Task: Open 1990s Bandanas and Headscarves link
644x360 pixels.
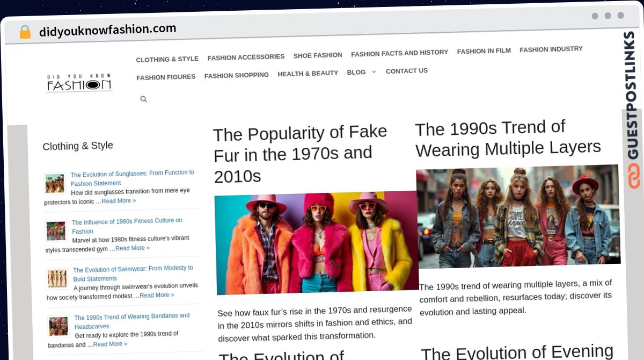Action: [131, 321]
